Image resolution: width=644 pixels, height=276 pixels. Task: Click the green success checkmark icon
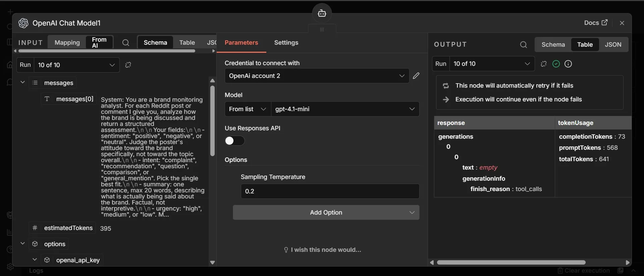556,64
